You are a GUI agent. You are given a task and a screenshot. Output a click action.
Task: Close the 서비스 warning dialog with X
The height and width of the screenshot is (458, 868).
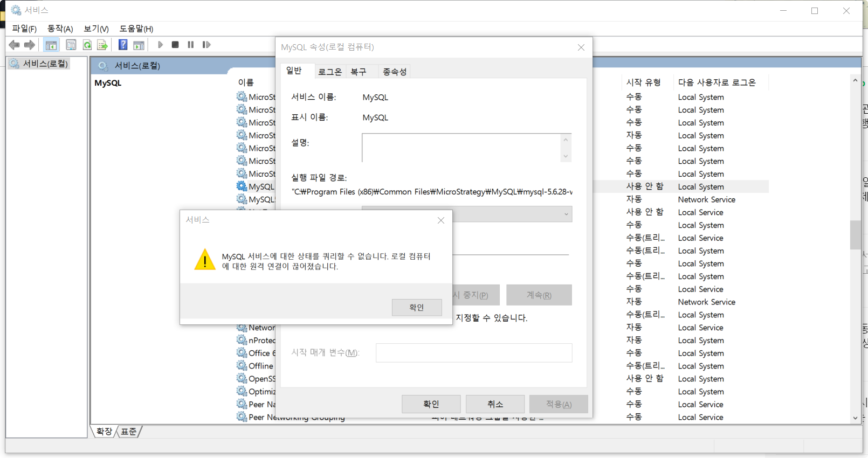(x=441, y=220)
